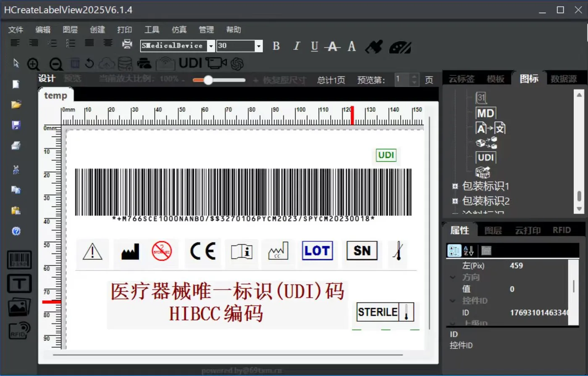
Task: Select the barcode on the label canvas
Action: (243, 196)
